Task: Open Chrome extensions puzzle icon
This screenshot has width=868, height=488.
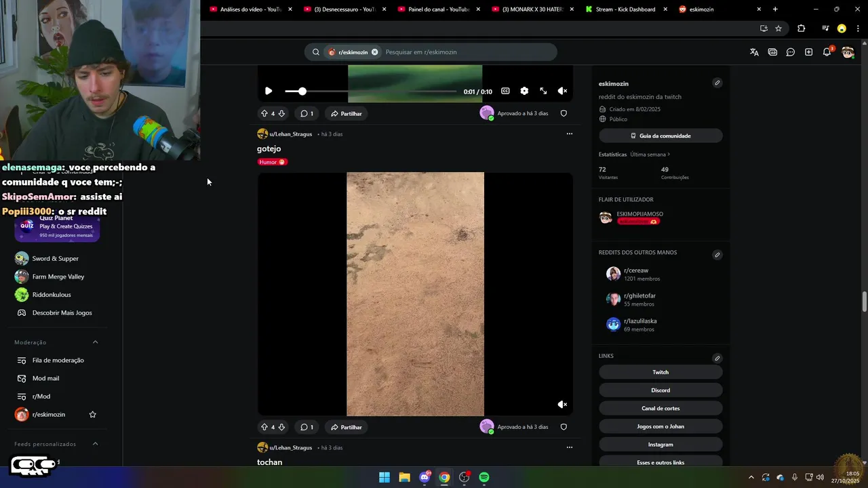Action: coord(802,28)
